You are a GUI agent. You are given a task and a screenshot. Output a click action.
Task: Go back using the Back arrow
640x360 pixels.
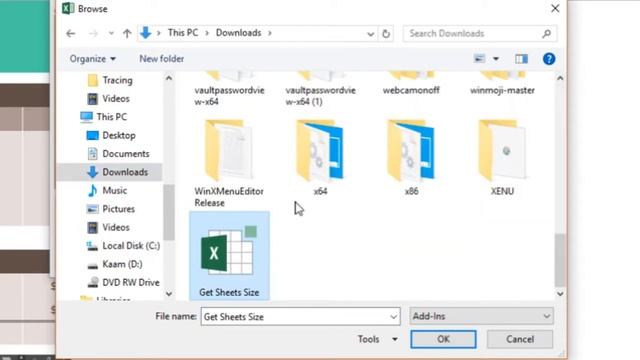pyautogui.click(x=71, y=33)
